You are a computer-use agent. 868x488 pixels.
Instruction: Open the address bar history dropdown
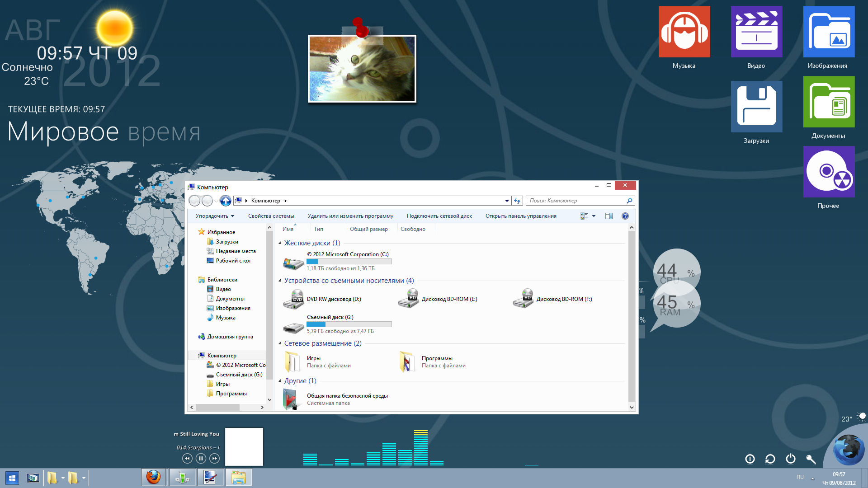[x=507, y=201]
